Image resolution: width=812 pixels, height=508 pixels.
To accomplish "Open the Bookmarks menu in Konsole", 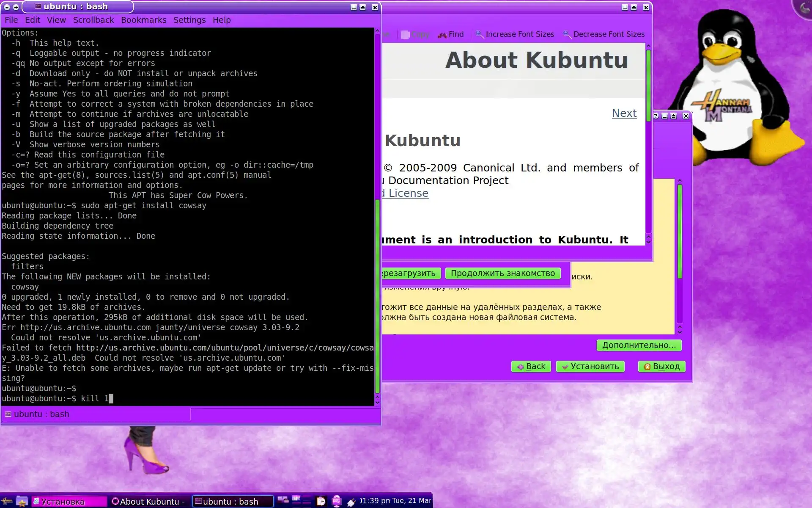I will (x=143, y=20).
